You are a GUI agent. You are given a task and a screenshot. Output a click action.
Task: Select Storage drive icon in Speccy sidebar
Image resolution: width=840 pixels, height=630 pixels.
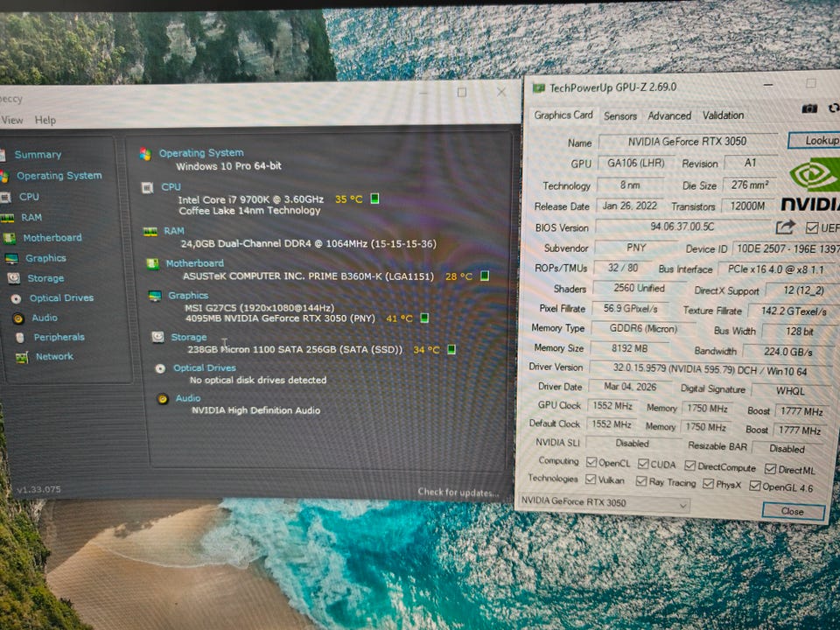coord(13,278)
